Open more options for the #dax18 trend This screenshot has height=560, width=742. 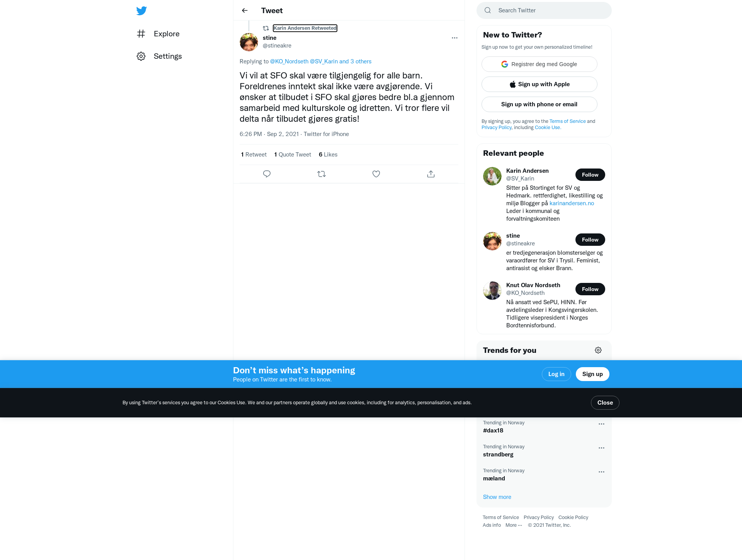tap(601, 424)
